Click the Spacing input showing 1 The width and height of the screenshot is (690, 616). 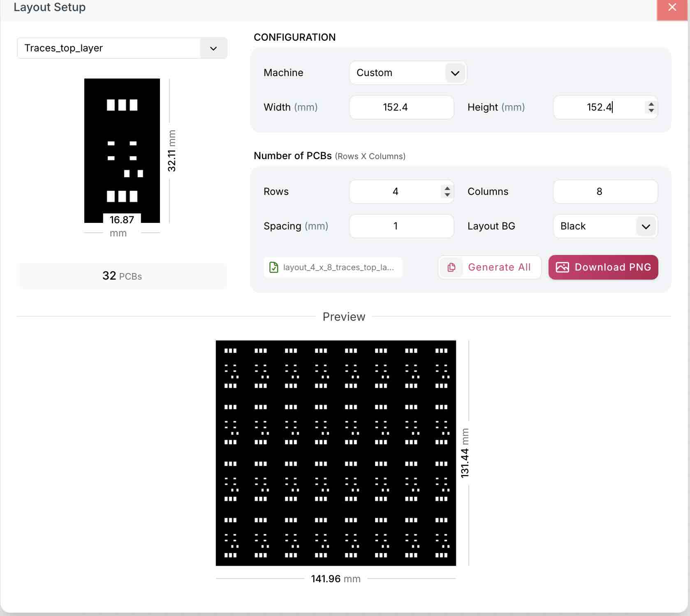[401, 226]
